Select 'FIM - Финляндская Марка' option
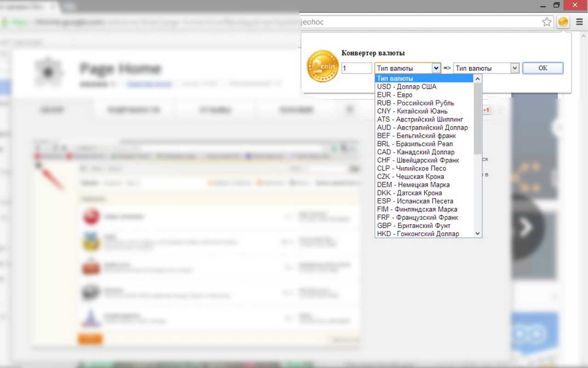The image size is (588, 368). tap(424, 209)
